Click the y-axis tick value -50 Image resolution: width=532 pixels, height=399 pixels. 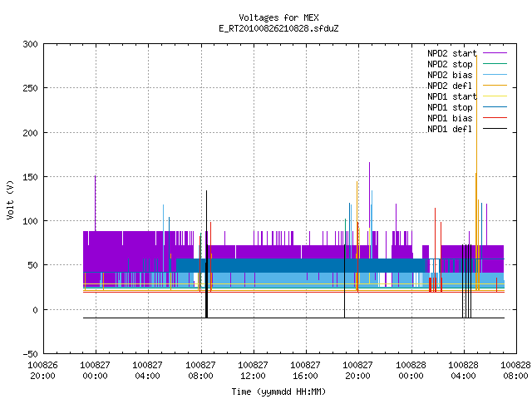pyautogui.click(x=30, y=354)
